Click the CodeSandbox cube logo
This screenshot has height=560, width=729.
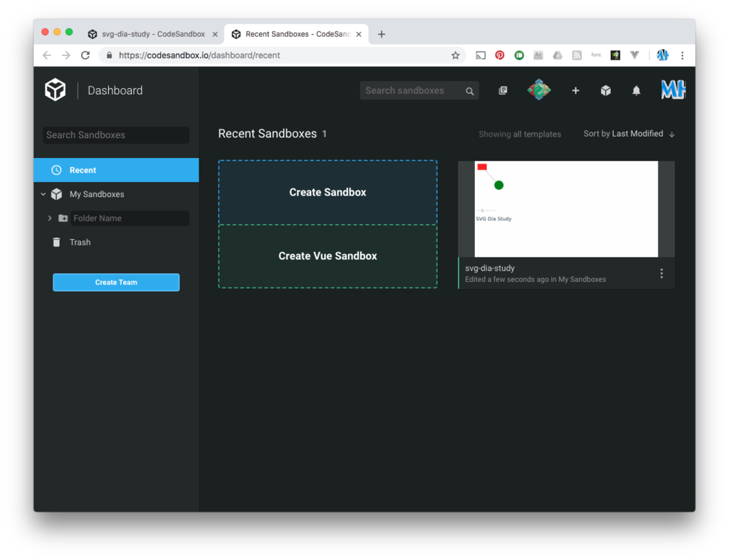[x=56, y=90]
